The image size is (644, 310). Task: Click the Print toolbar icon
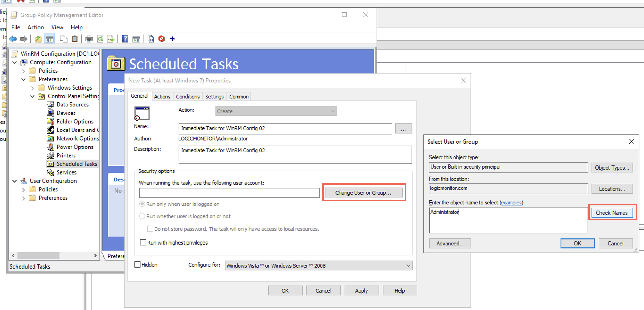tap(89, 39)
